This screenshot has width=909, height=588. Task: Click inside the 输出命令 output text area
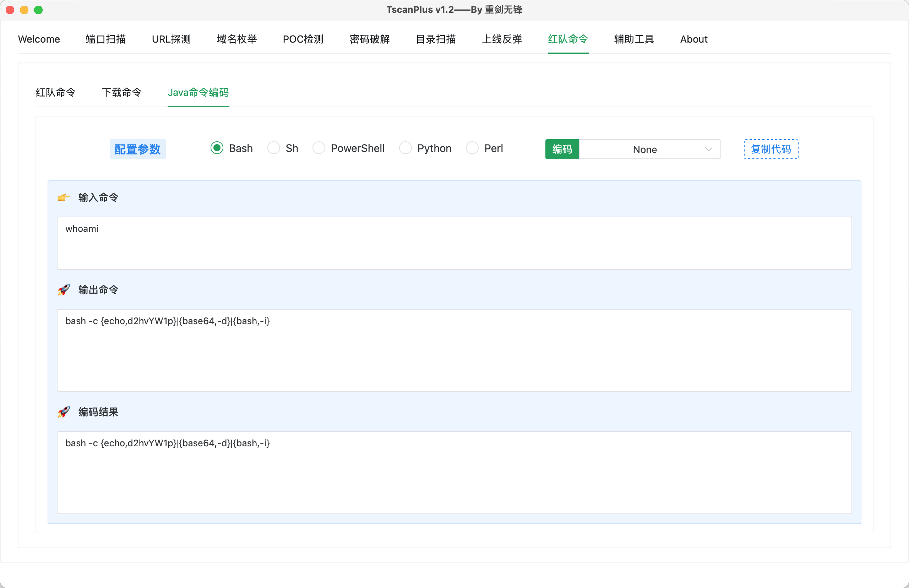454,350
